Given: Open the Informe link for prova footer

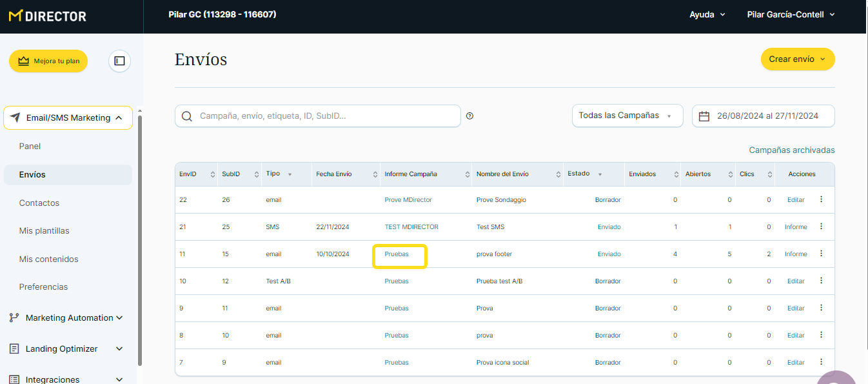Looking at the screenshot, I should [796, 254].
